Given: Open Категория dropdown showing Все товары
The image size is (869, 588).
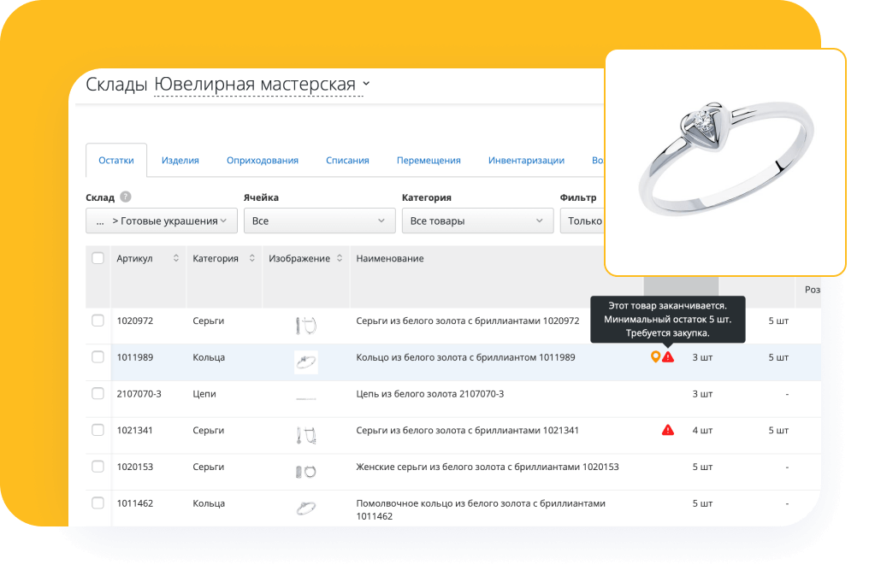Looking at the screenshot, I should tap(477, 220).
